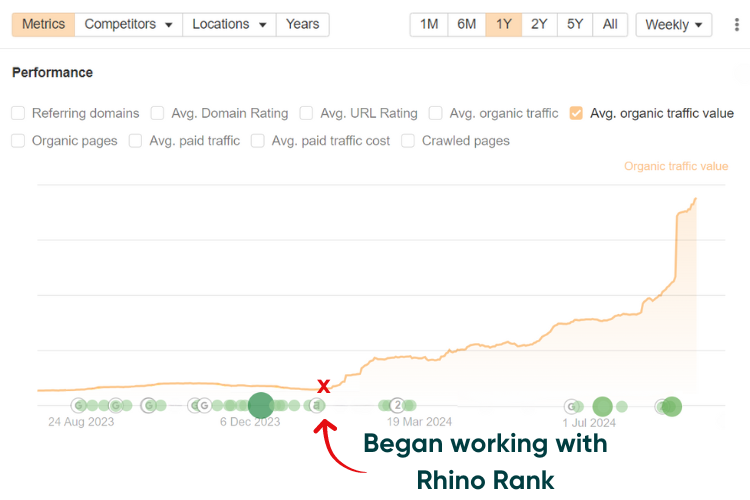The height and width of the screenshot is (500, 750).
Task: Select the 5Y time range
Action: pyautogui.click(x=575, y=24)
